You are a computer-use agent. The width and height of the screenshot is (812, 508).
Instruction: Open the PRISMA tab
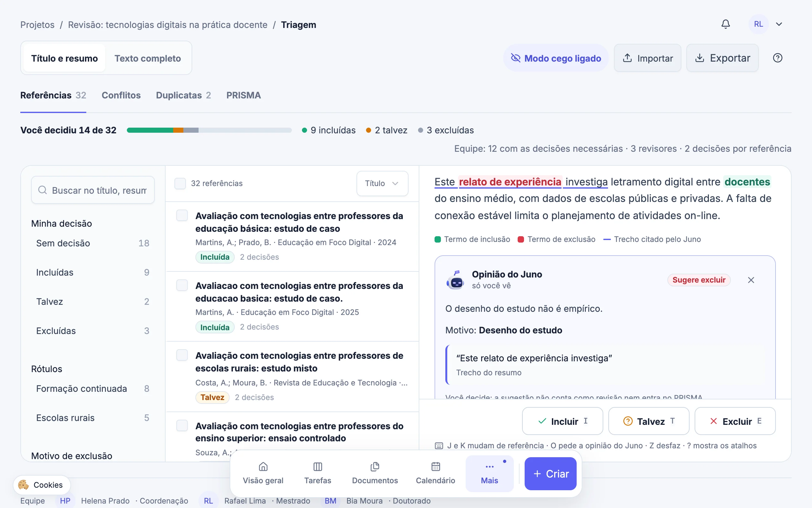pyautogui.click(x=244, y=96)
